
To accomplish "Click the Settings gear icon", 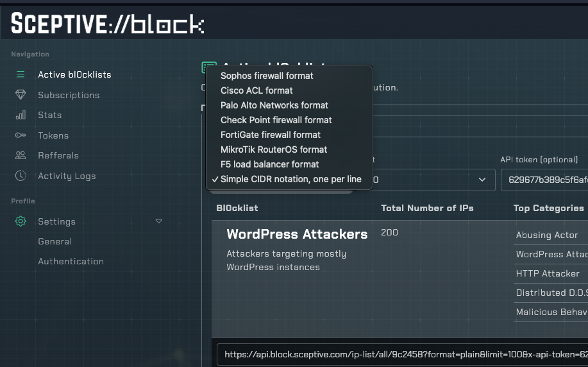I will tap(21, 221).
